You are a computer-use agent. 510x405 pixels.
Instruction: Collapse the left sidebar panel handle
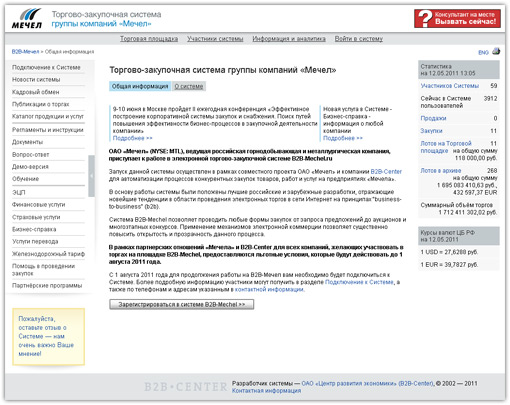pos(91,176)
